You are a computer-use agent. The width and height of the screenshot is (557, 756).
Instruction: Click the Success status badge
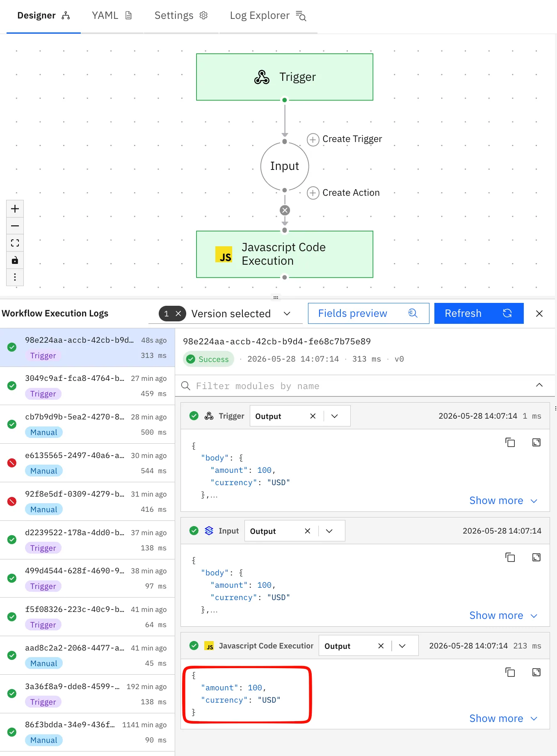tap(208, 359)
